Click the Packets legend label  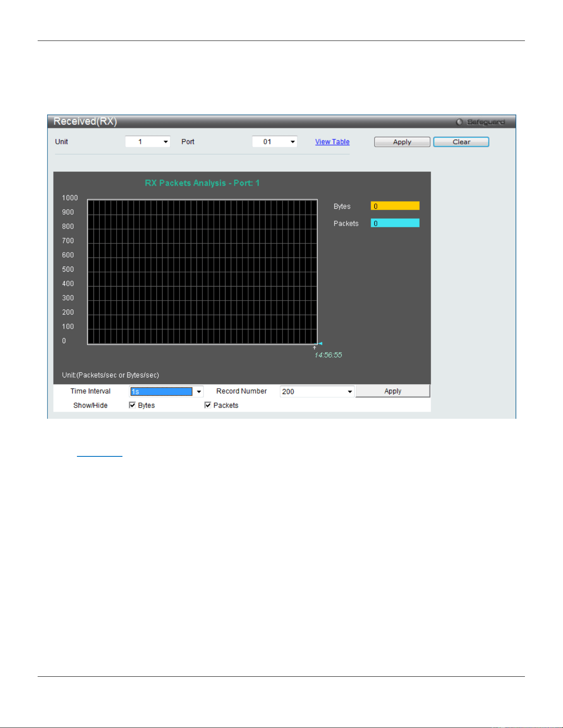[x=346, y=224]
